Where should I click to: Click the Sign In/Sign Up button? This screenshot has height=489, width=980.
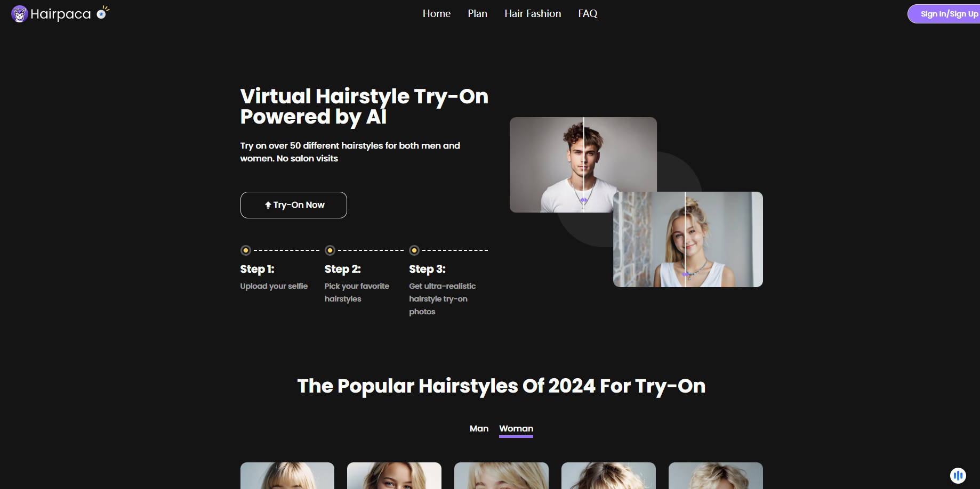coord(947,14)
